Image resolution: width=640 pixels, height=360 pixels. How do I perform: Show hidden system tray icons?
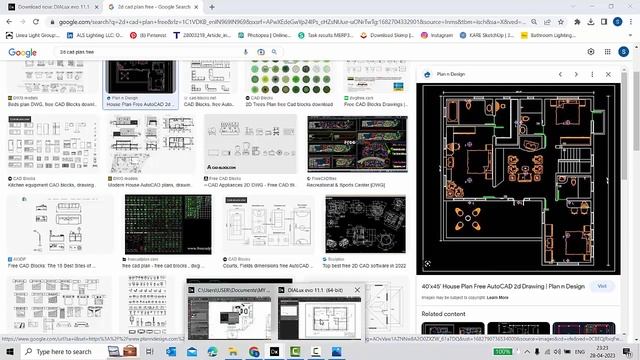coord(527,351)
